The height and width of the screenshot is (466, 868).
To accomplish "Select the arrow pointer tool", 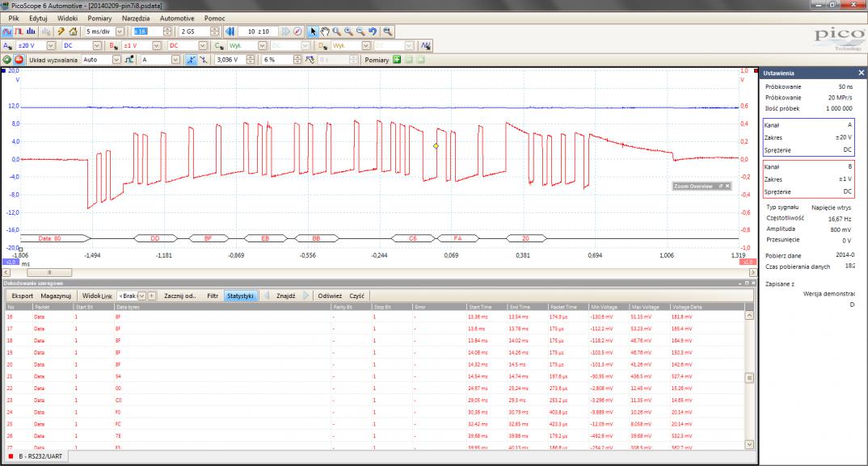I will pos(314,31).
